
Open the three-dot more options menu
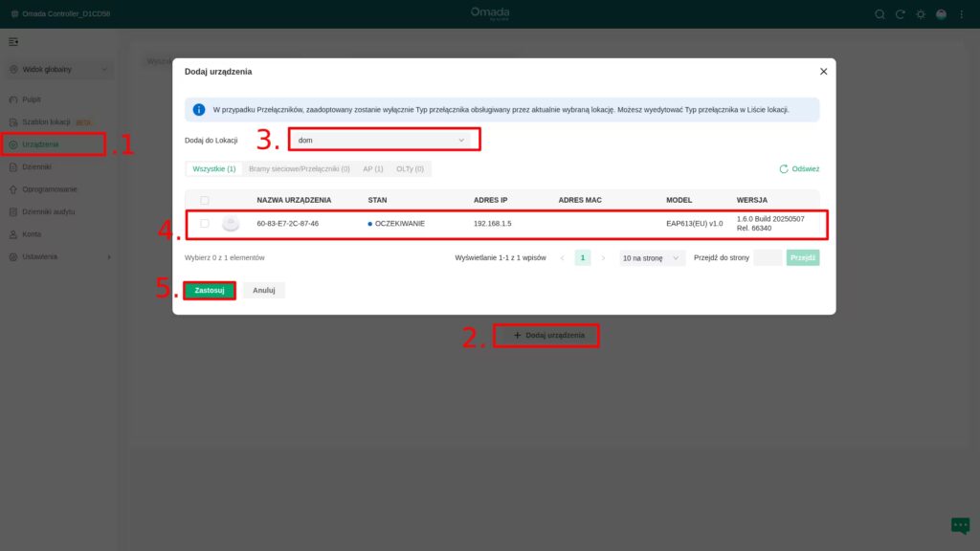[961, 14]
